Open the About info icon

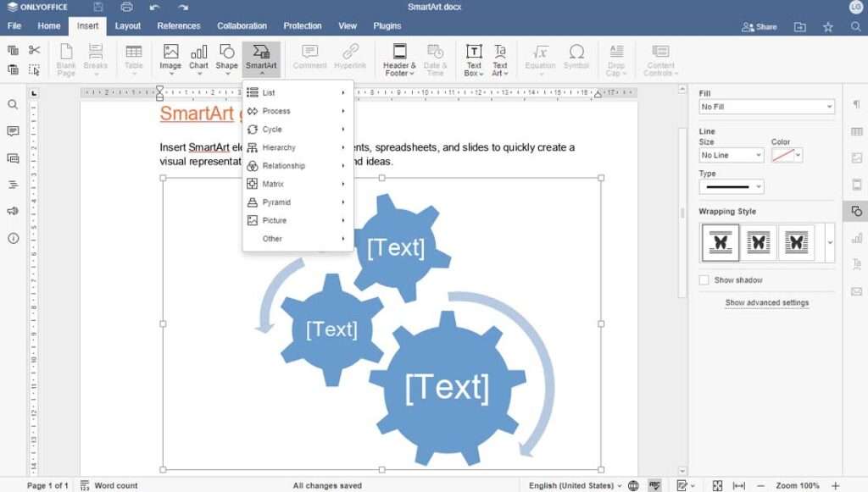pos(13,238)
